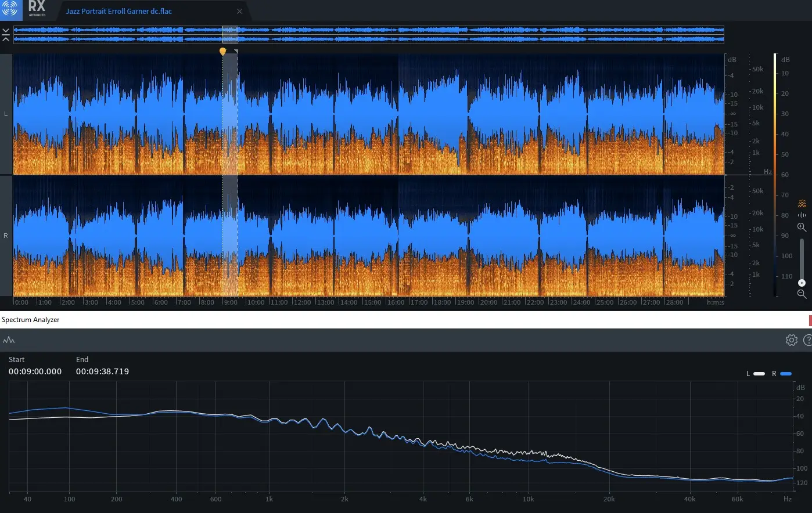Click the iZotope logo icon

tap(11, 9)
